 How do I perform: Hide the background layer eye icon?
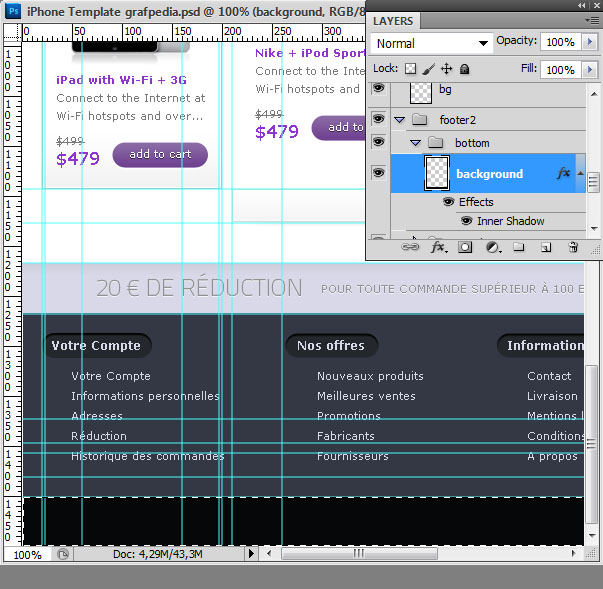[378, 173]
